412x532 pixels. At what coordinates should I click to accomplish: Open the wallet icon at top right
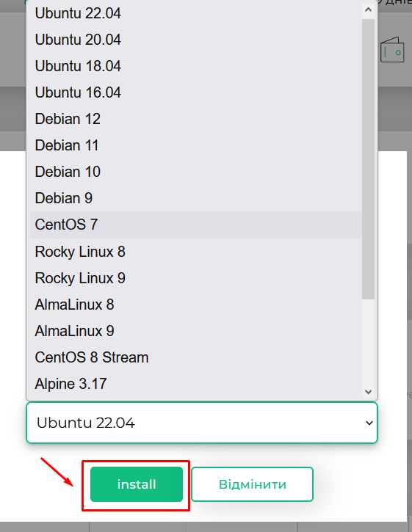tap(392, 50)
